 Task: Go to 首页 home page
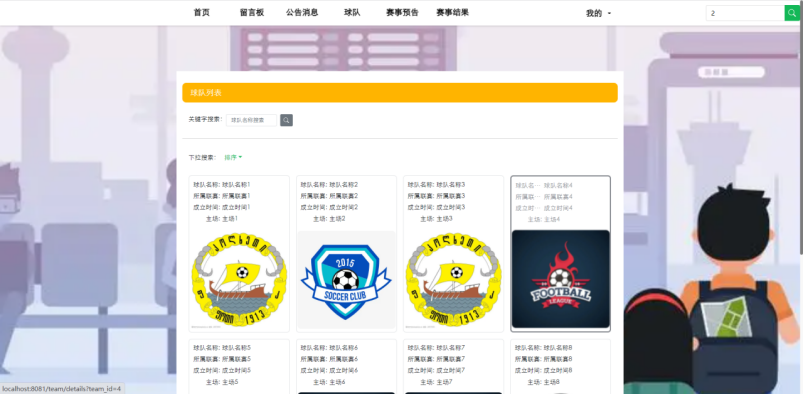(201, 13)
